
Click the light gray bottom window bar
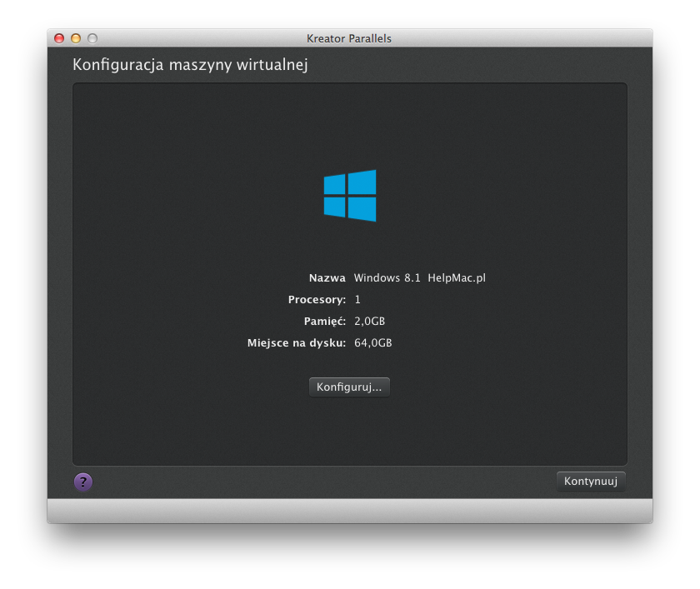[350, 511]
